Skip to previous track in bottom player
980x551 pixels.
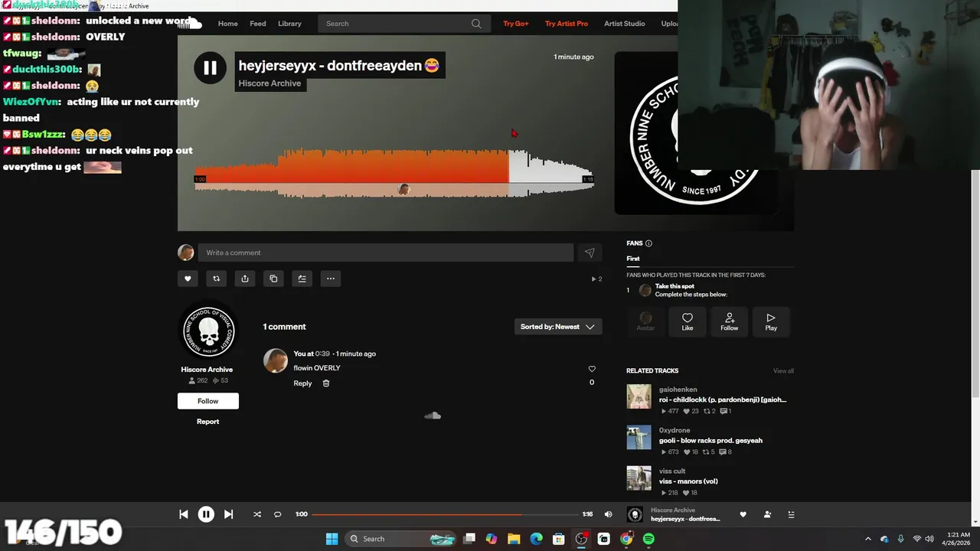(184, 514)
